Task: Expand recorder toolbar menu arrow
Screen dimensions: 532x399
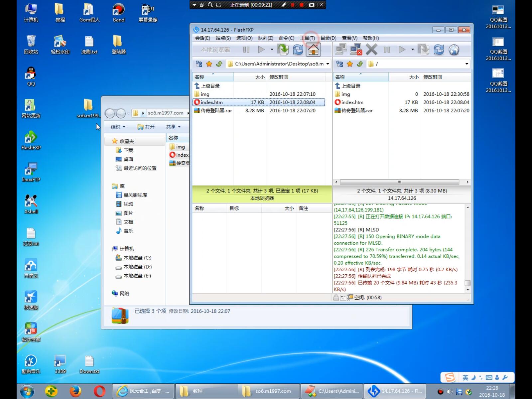Action: coord(194,5)
